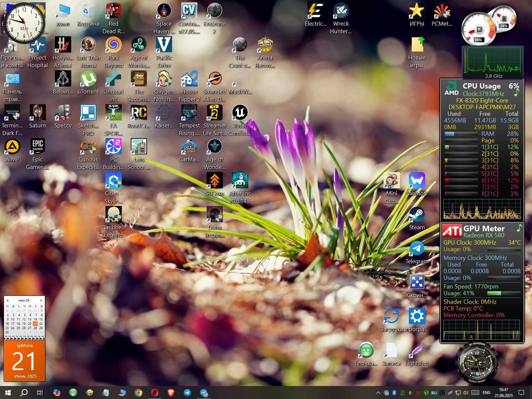Screen dimensions: 532x399
Task: Launch House Flipper 2
Action: pos(189,87)
